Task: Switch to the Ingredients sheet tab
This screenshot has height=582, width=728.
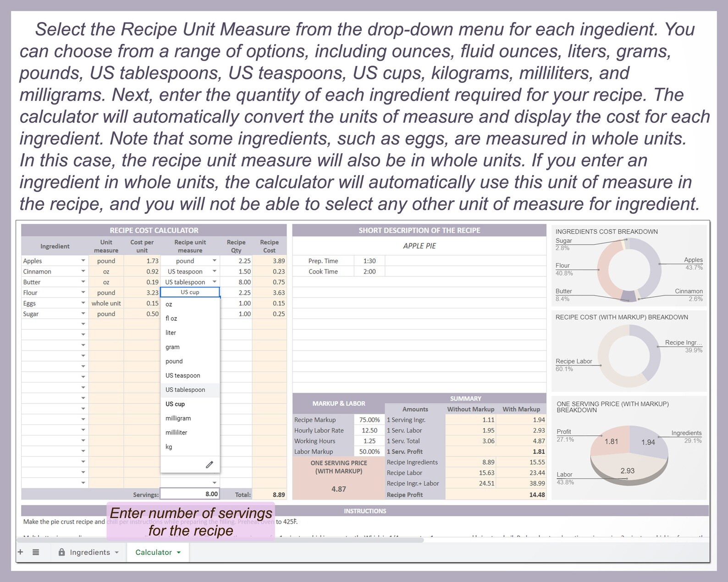Action: tap(89, 552)
